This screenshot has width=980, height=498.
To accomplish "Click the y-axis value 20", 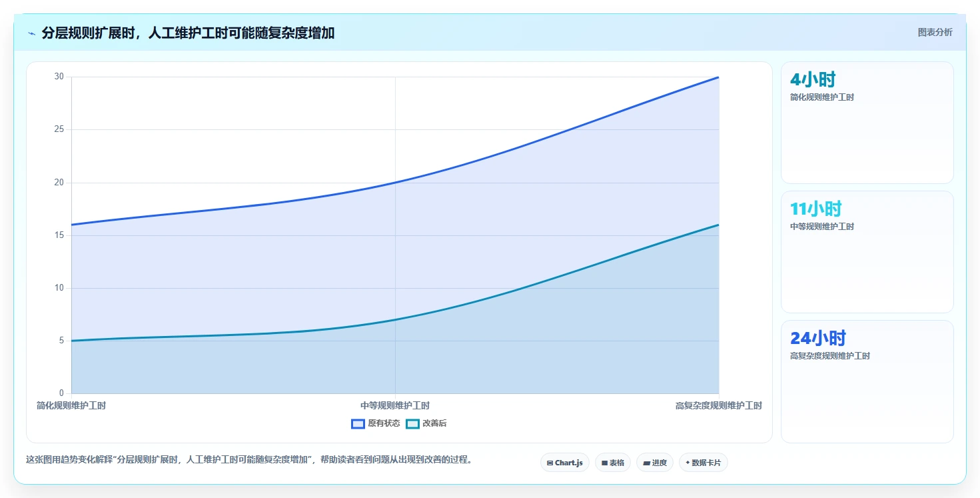I will pyautogui.click(x=59, y=183).
